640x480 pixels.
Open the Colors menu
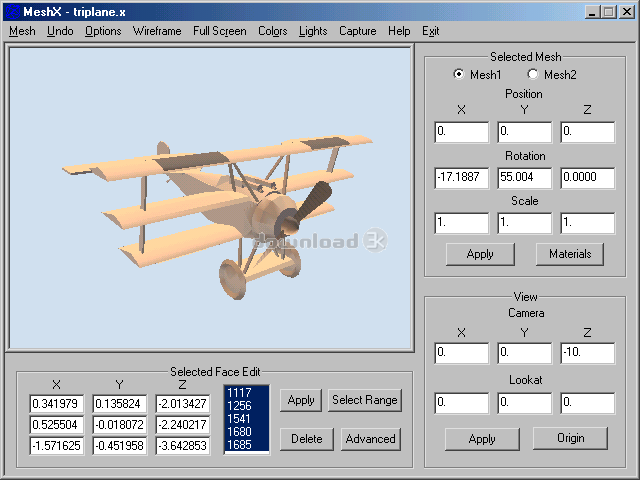point(272,31)
